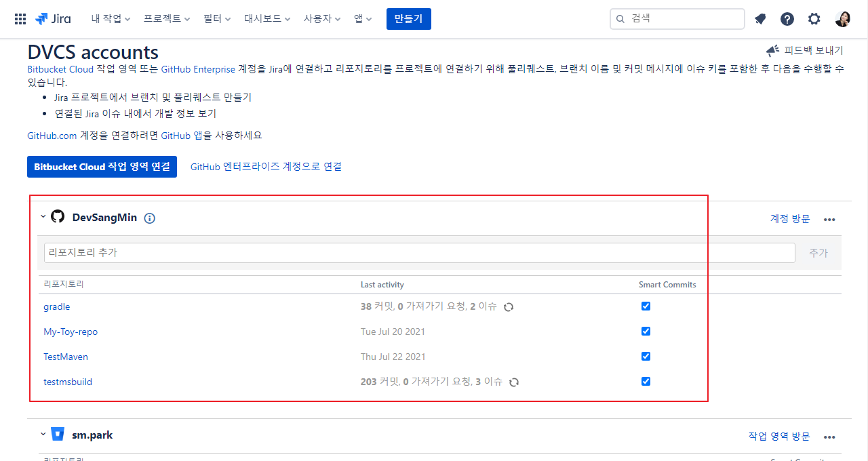Open the GitHub 앱 link
Screen dimensions: 868x461
tap(182, 136)
